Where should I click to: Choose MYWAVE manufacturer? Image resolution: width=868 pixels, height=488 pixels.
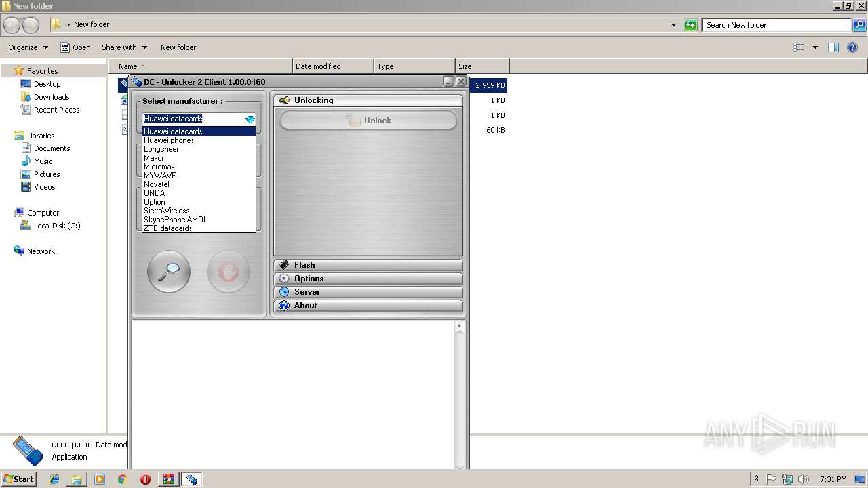(x=199, y=176)
